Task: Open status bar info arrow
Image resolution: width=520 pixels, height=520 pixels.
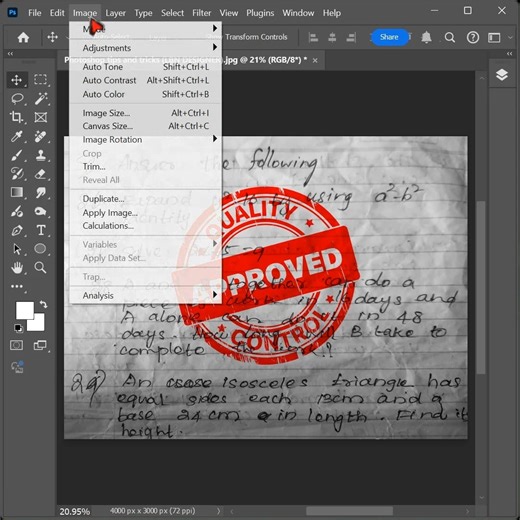Action: pyautogui.click(x=218, y=511)
